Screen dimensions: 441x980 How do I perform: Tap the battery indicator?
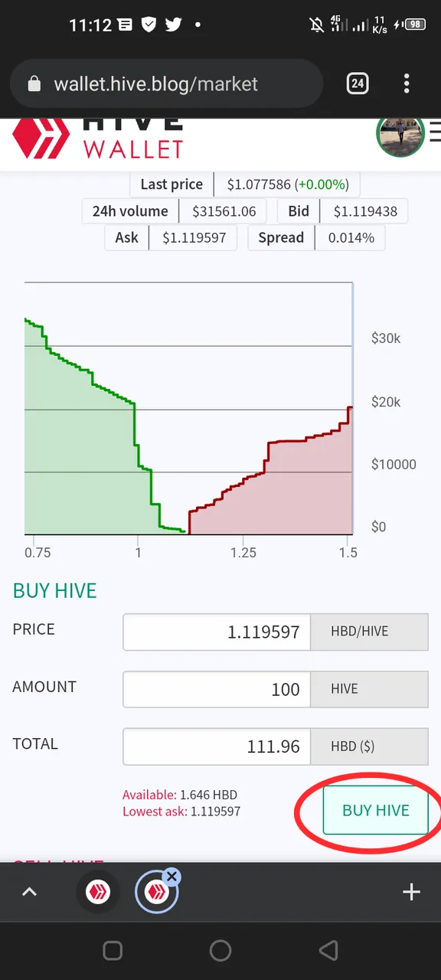pyautogui.click(x=416, y=24)
